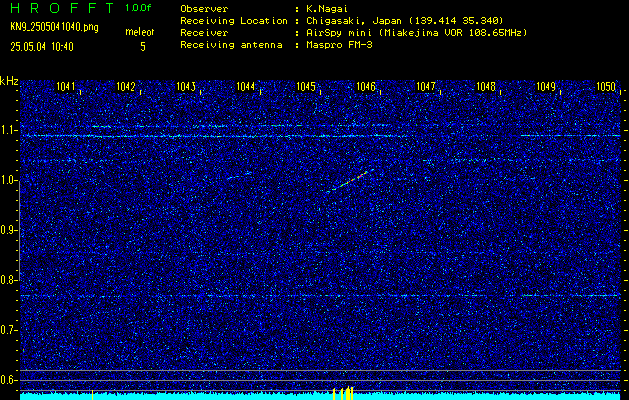The height and width of the screenshot is (400, 629).
Task: Click time axis label 1042
Action: pos(126,87)
